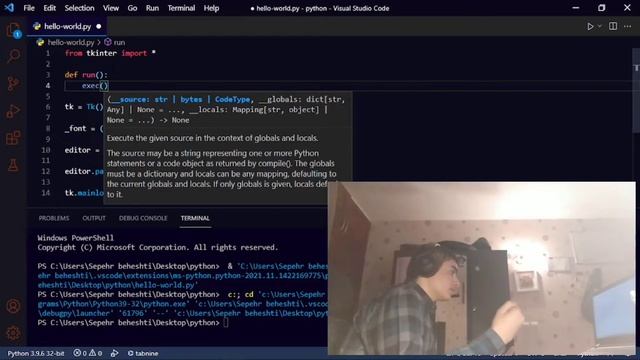Switch to the TERMINAL panel tab
Viewport: 640px width, 360px height.
tap(195, 218)
